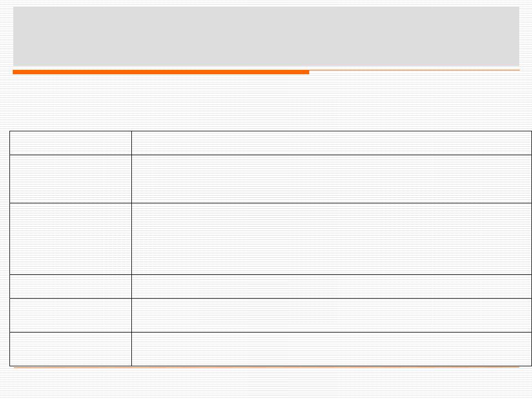532x399 pixels.
Task: Select the first-row narrow column table cell
Action: click(70, 143)
